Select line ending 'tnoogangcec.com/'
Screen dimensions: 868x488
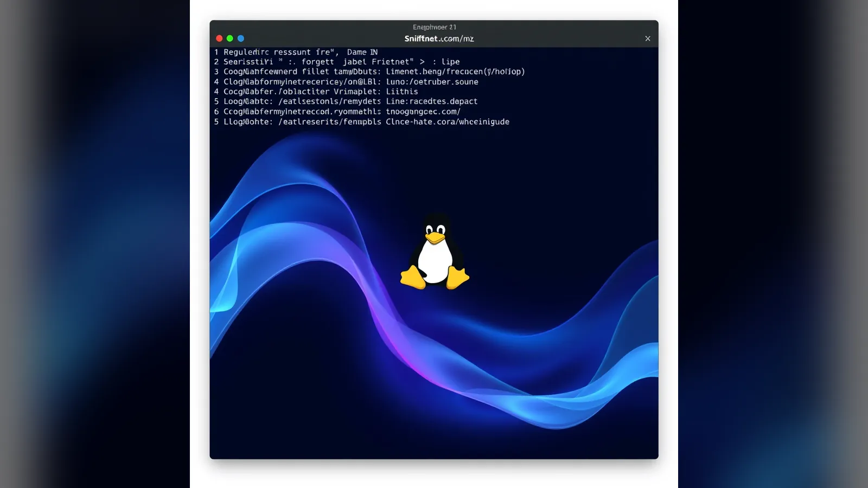[337, 112]
